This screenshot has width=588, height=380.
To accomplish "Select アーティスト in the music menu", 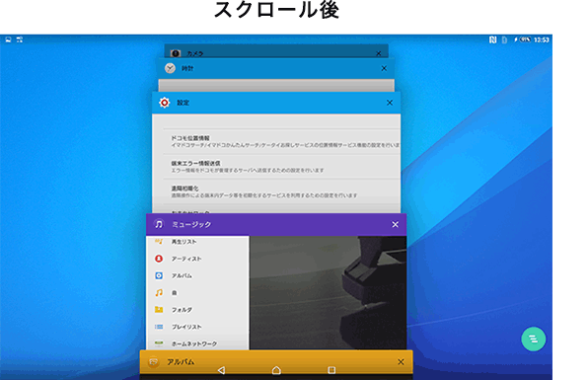I will (x=197, y=259).
